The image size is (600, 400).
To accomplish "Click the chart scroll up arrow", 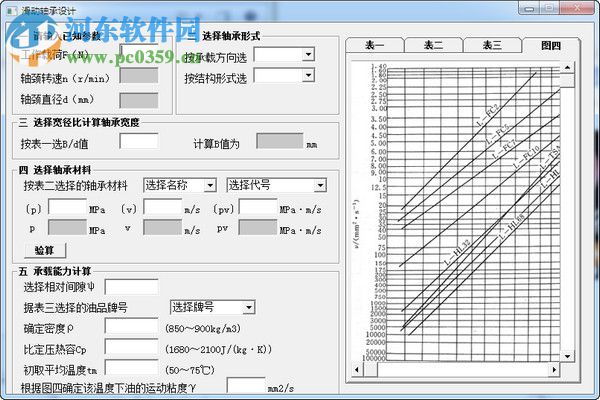I will pos(567,68).
